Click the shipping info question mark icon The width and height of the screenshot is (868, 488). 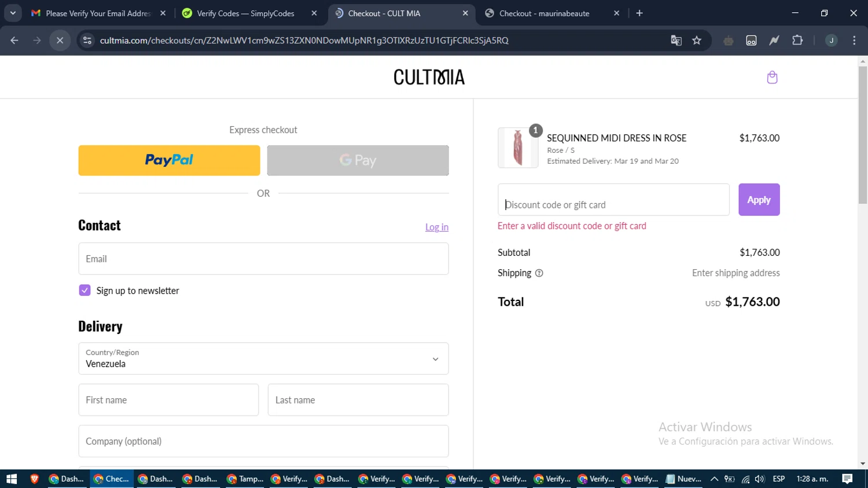click(x=539, y=273)
